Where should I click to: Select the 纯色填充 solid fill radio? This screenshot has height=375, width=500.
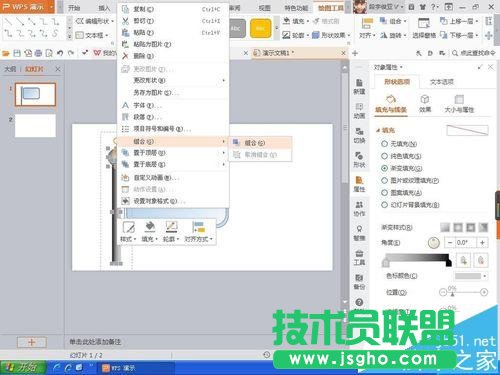pos(384,156)
